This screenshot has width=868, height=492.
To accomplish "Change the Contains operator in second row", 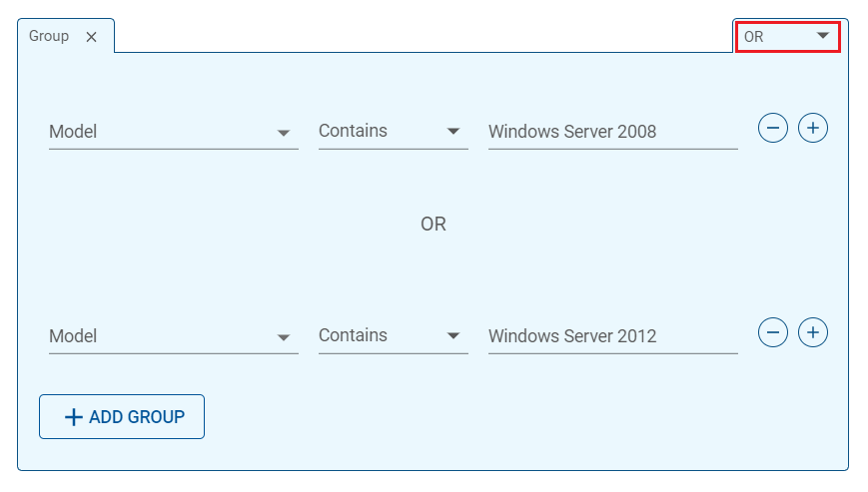I will pyautogui.click(x=393, y=336).
